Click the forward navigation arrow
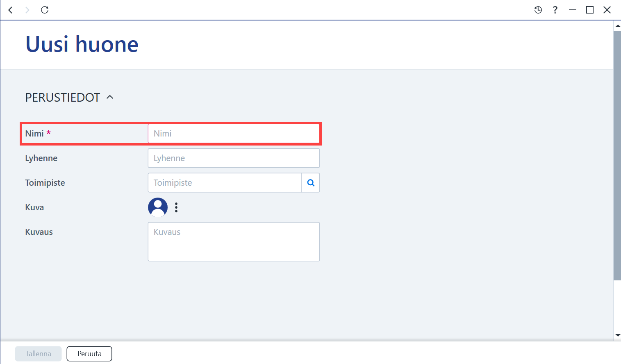The height and width of the screenshot is (364, 621). pyautogui.click(x=27, y=10)
